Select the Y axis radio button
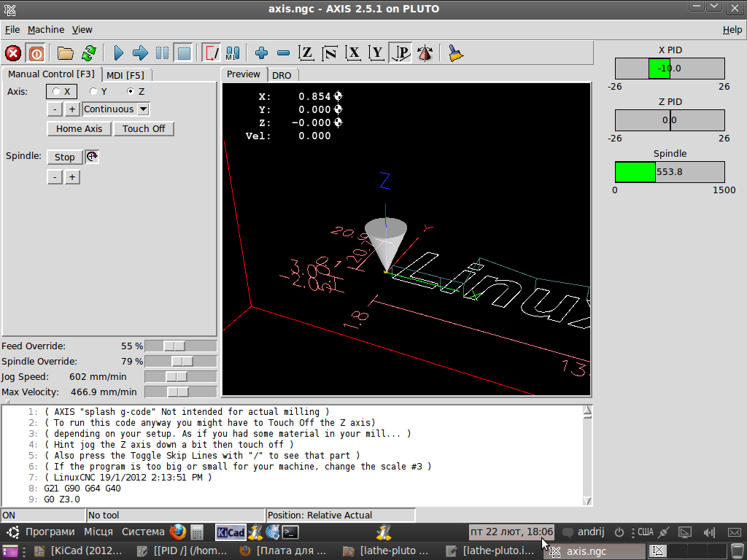Viewport: 747px width, 560px height. [x=93, y=91]
